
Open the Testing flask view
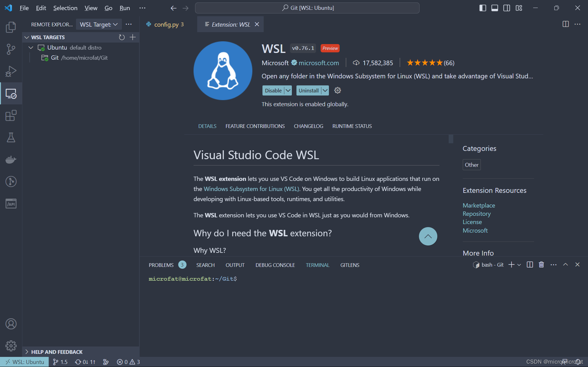pyautogui.click(x=11, y=137)
